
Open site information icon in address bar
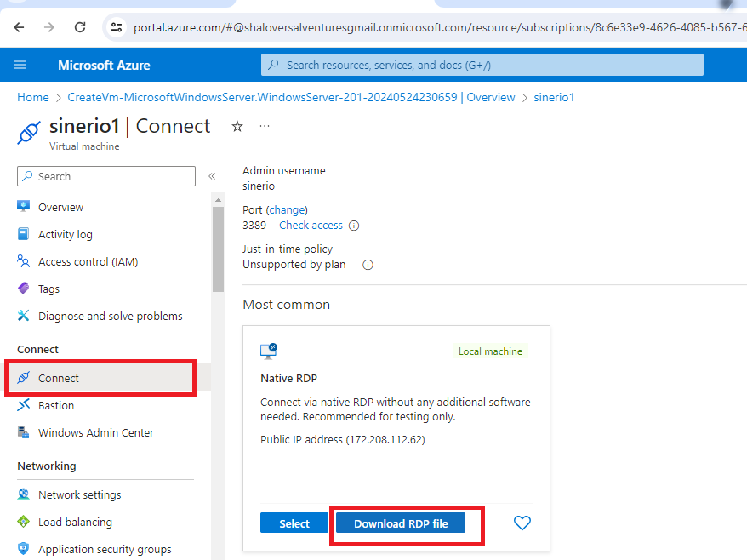click(117, 27)
